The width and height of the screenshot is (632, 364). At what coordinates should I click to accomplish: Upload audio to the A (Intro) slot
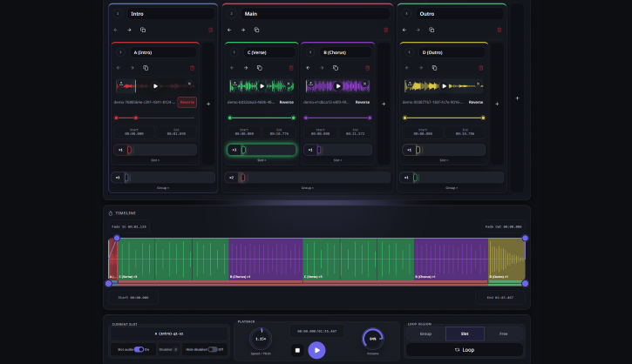point(121,84)
